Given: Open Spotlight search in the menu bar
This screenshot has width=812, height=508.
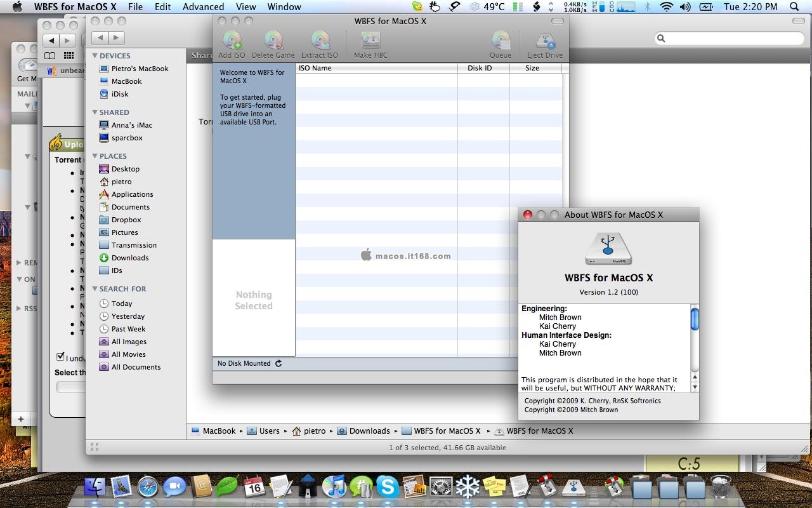Looking at the screenshot, I should (x=794, y=7).
